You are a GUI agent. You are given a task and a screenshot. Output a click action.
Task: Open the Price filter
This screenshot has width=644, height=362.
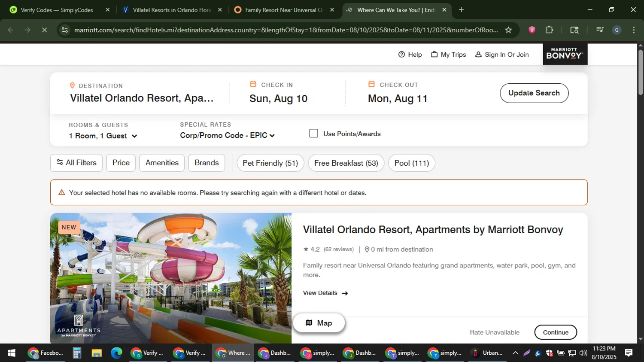coord(121,163)
